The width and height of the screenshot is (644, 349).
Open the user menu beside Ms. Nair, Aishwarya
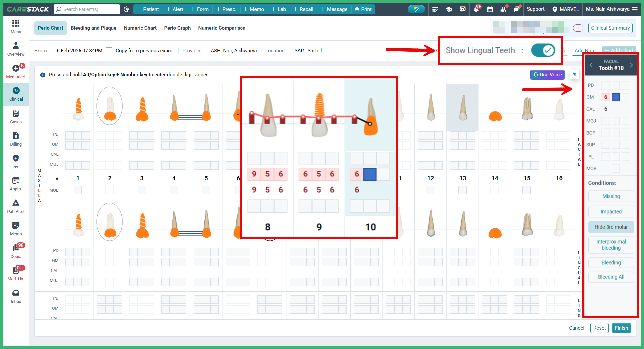pyautogui.click(x=635, y=9)
